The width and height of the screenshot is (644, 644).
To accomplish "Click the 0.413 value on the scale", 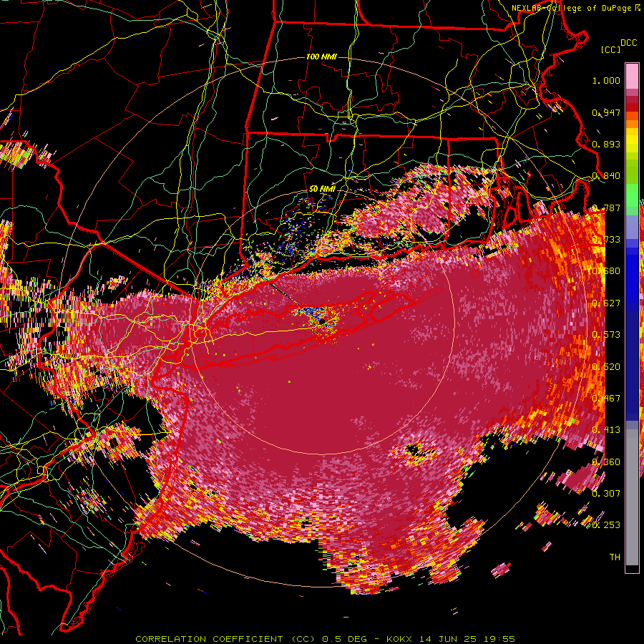I will [606, 430].
